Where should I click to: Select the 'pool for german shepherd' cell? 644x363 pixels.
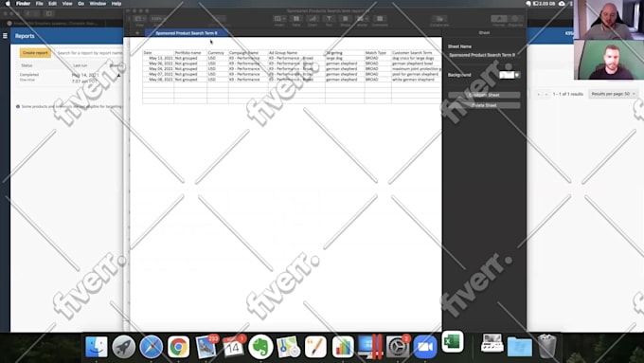pos(416,75)
